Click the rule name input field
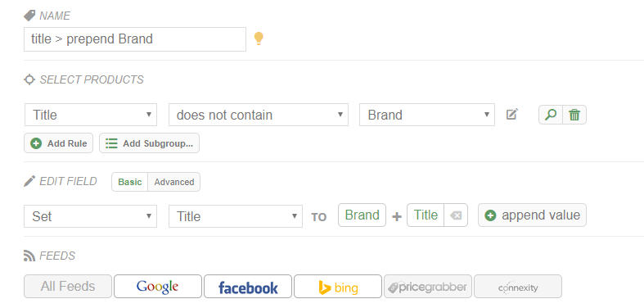Screen dimensions: 644x308 135,39
